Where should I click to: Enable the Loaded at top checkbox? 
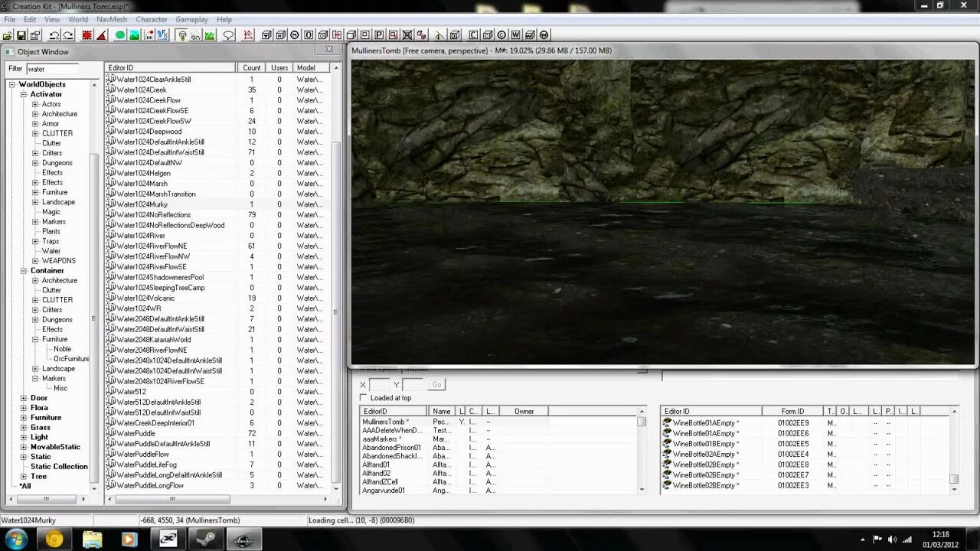click(364, 398)
